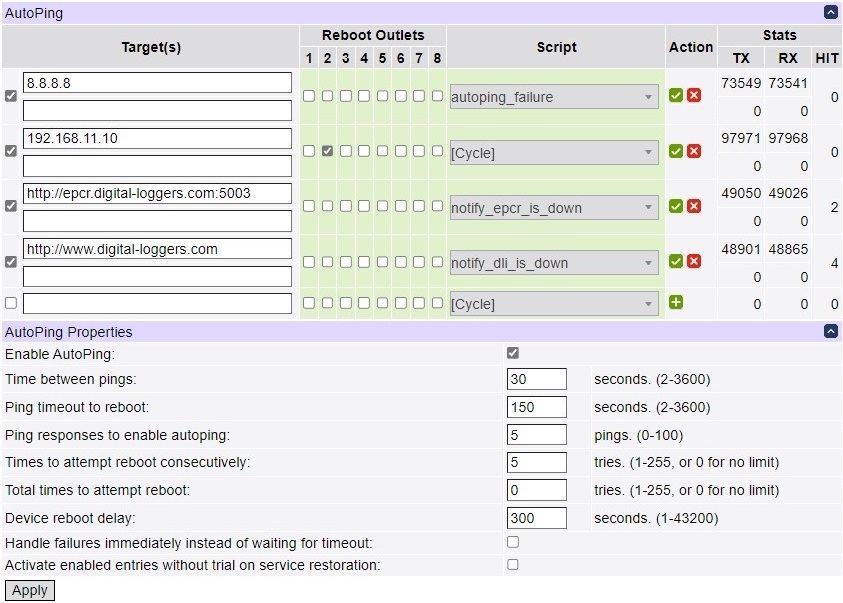Enable handling failures immediately checkbox
This screenshot has height=603, width=843.
point(513,542)
